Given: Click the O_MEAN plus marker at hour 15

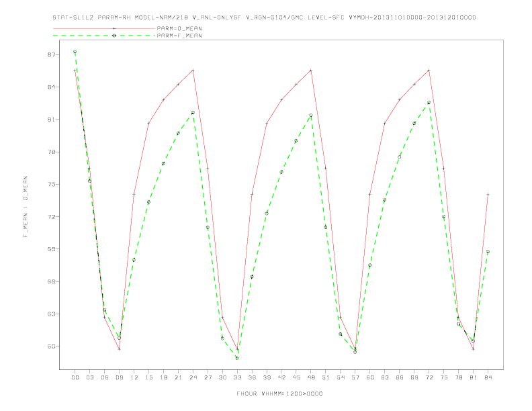Looking at the screenshot, I should [x=148, y=123].
